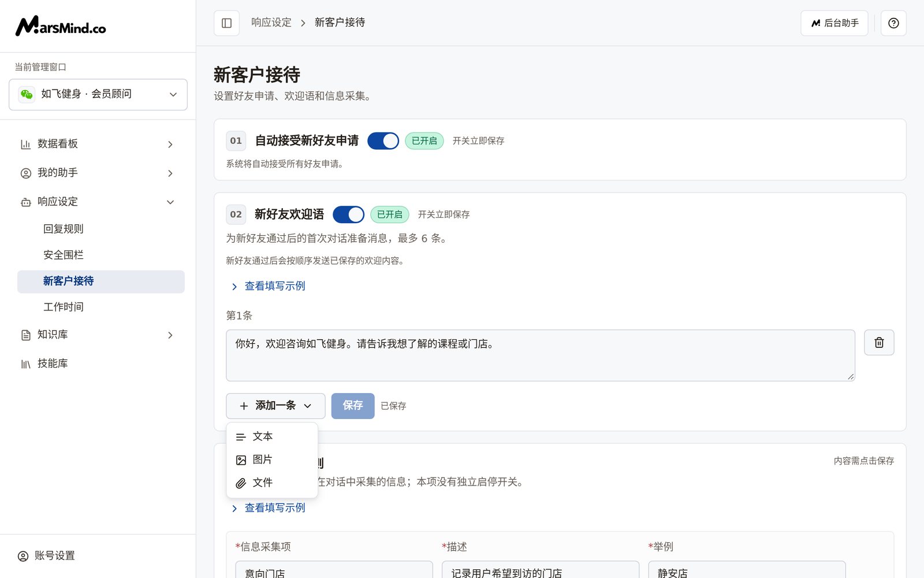Screen dimensions: 924x578
Task: Click the 01 step badge
Action: 236,141
